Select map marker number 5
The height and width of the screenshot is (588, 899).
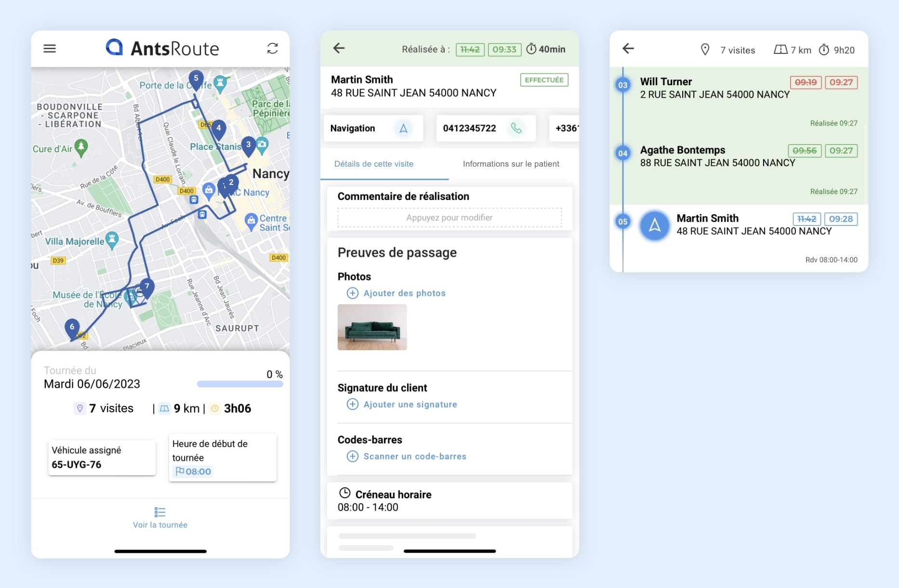(x=196, y=79)
